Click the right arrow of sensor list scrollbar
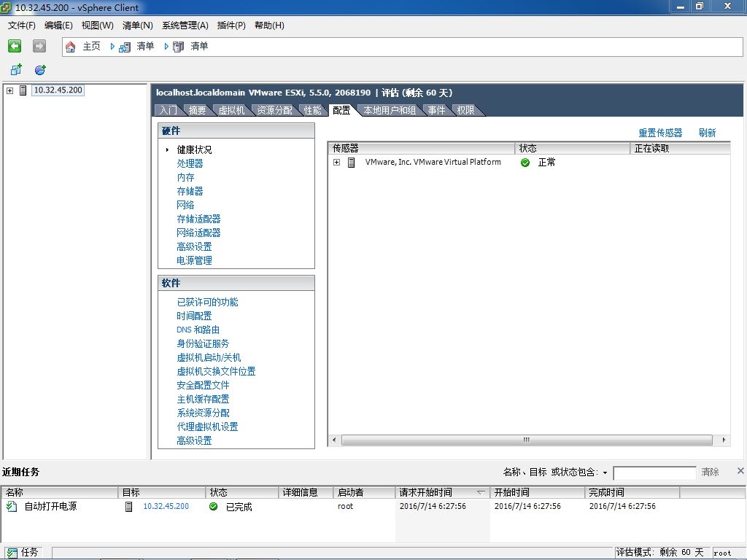The image size is (747, 560). click(724, 440)
